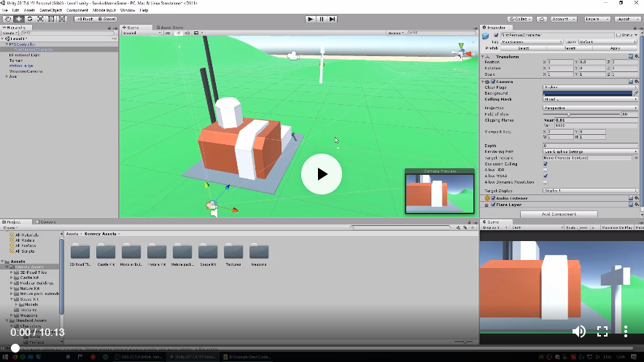The image size is (644, 362).
Task: Click the Apply prefab button
Action: [x=615, y=48]
